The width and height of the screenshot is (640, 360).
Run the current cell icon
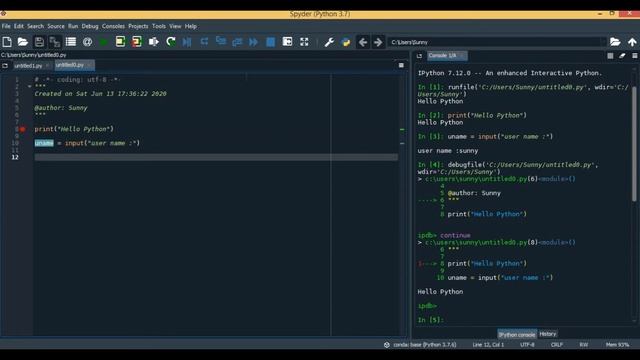(x=120, y=42)
